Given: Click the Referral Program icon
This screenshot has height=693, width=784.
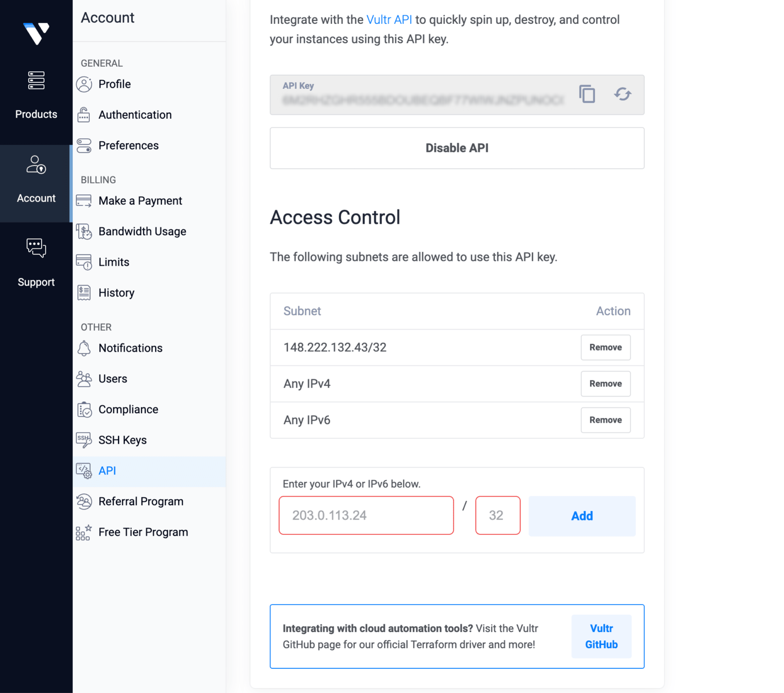Looking at the screenshot, I should point(85,501).
